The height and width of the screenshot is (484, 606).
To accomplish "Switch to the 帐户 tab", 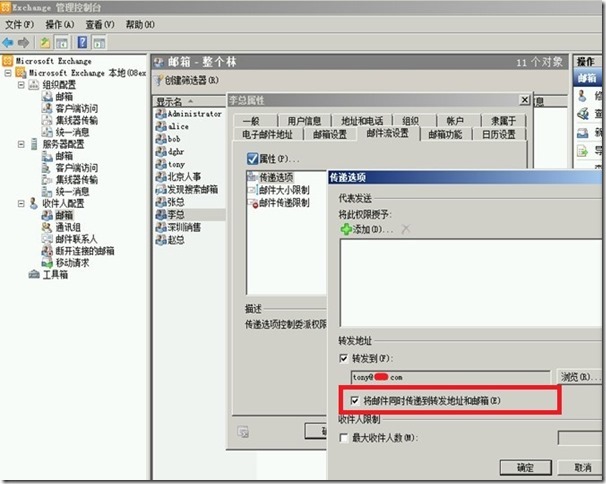I will [458, 121].
